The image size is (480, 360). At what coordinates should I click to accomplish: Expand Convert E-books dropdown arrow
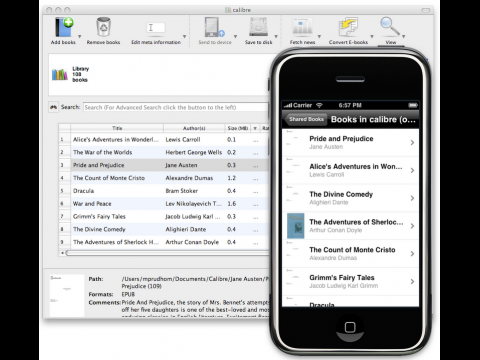372,36
